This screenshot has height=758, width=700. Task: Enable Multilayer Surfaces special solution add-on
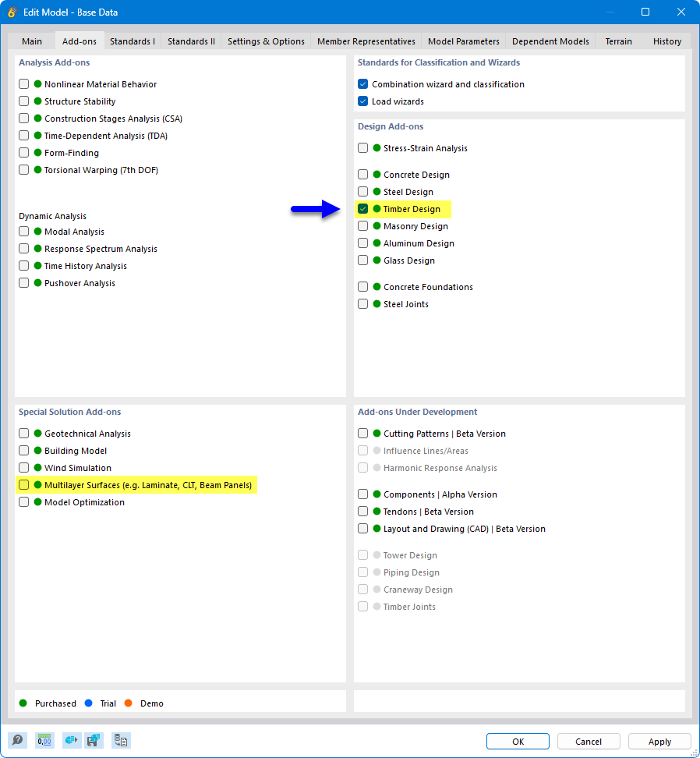click(x=23, y=483)
